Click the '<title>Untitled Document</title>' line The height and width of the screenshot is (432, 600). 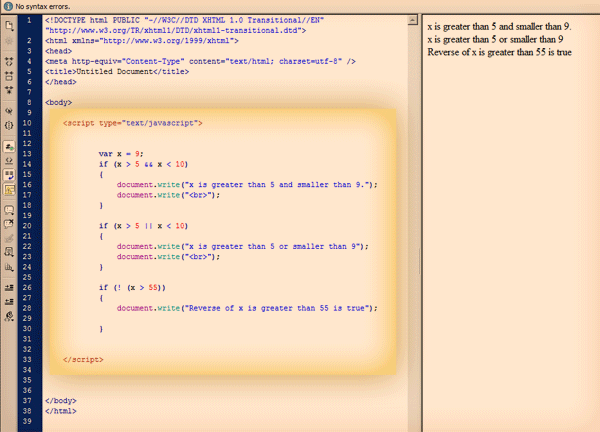click(x=117, y=72)
